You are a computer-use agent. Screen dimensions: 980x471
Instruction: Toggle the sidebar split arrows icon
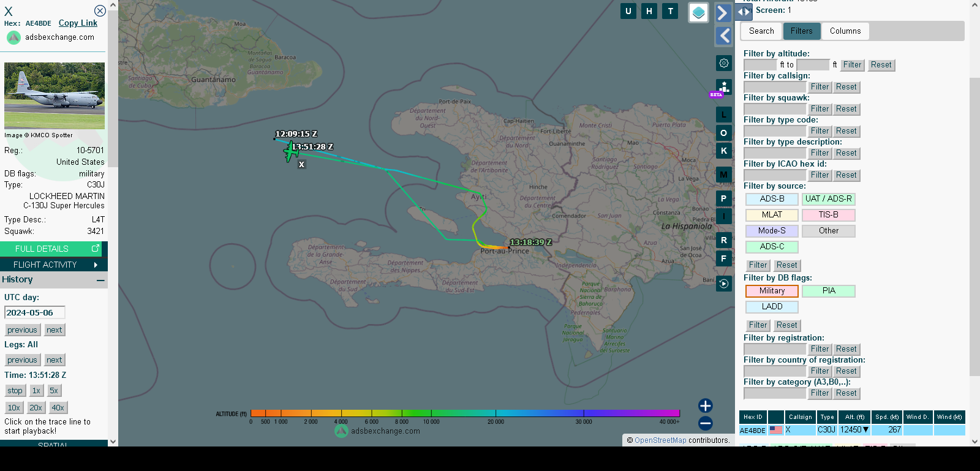744,11
